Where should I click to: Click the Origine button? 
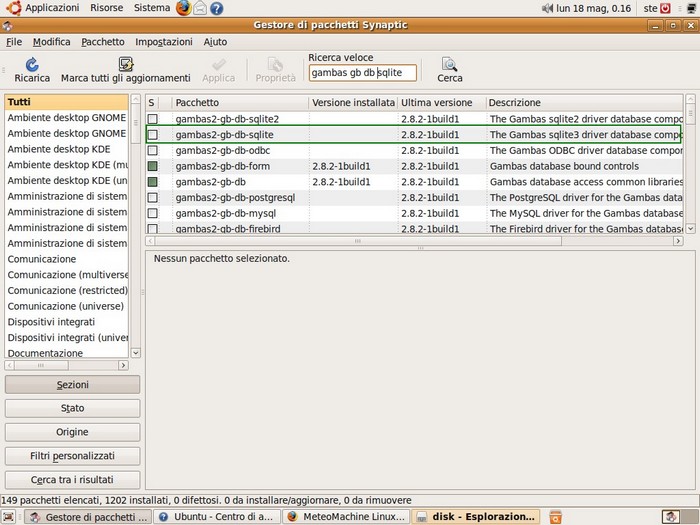[72, 432]
